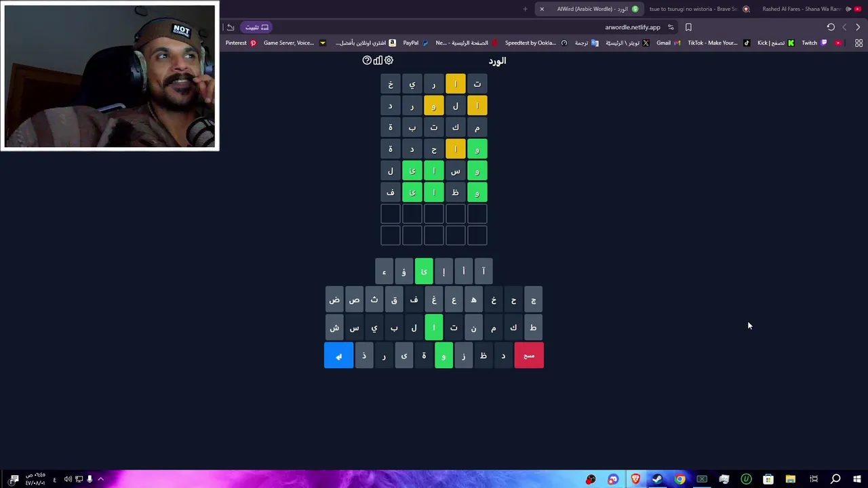Open site settings icon beside the URL
Image resolution: width=868 pixels, height=488 pixels.
coord(671,27)
